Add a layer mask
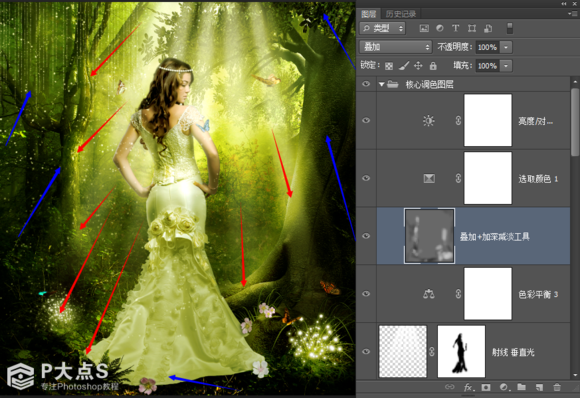Image resolution: width=580 pixels, height=398 pixels. [486, 387]
